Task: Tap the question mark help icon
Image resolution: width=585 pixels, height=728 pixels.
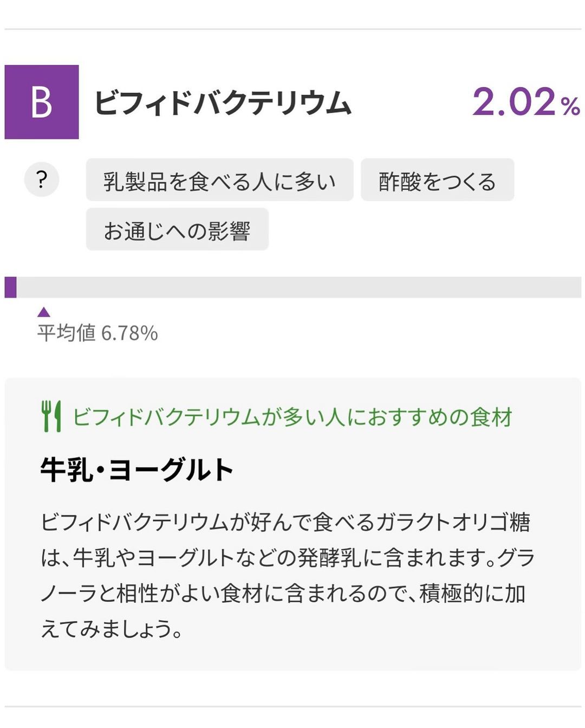Action: click(42, 179)
